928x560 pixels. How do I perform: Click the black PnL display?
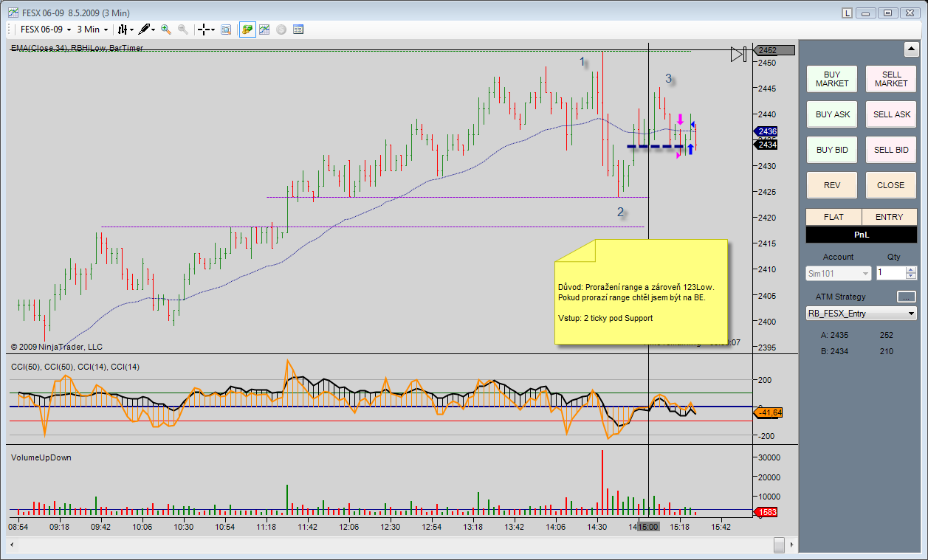coord(862,235)
